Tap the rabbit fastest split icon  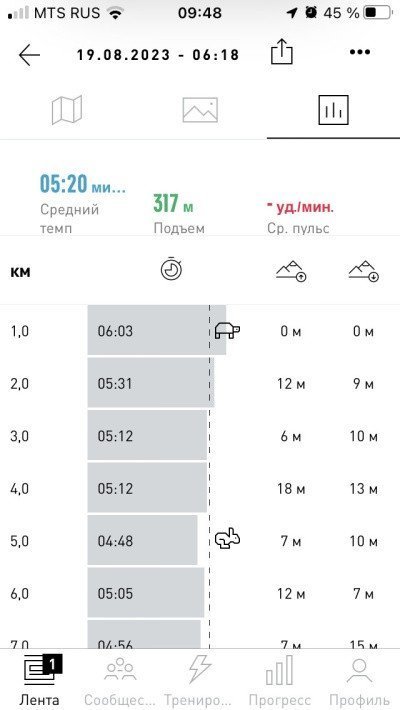(227, 539)
